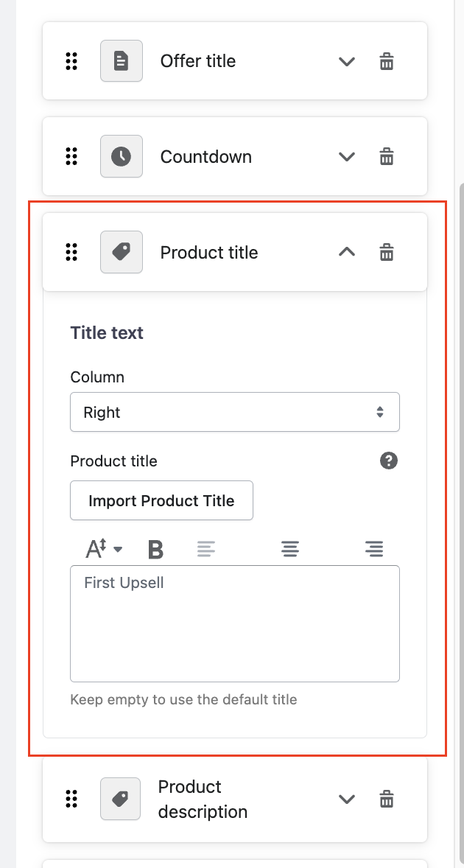Grab the Countdown drag handle

71,156
